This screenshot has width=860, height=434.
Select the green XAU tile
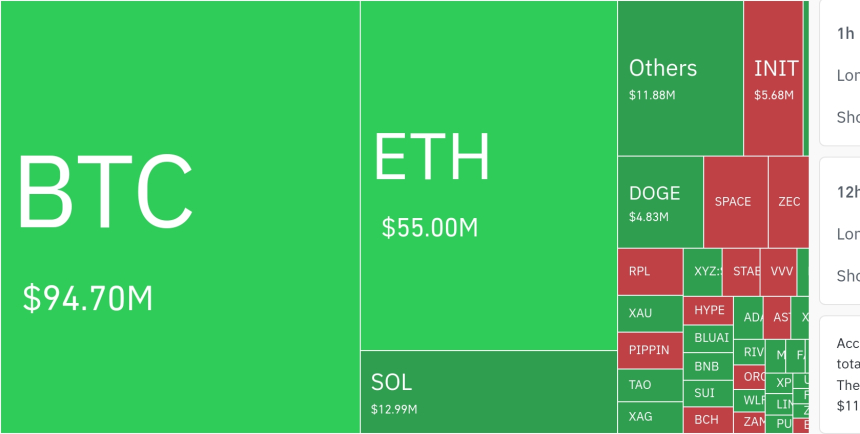click(x=649, y=314)
